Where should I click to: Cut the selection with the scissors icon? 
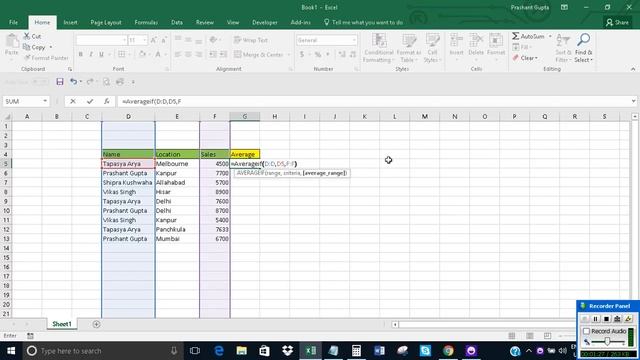(33, 36)
